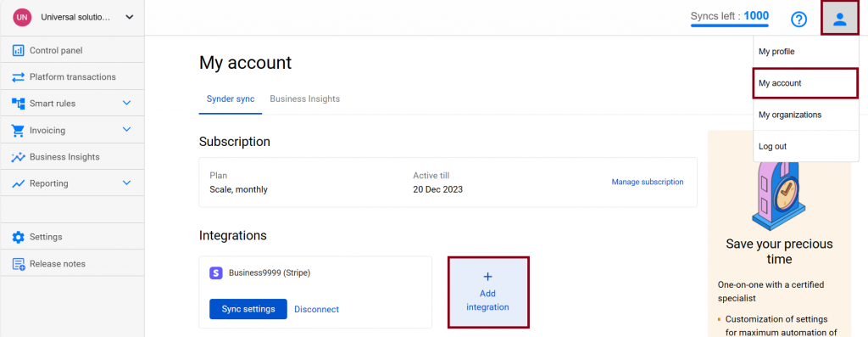Click the 20 Dec 2023 date
The image size is (868, 337).
pyautogui.click(x=438, y=189)
